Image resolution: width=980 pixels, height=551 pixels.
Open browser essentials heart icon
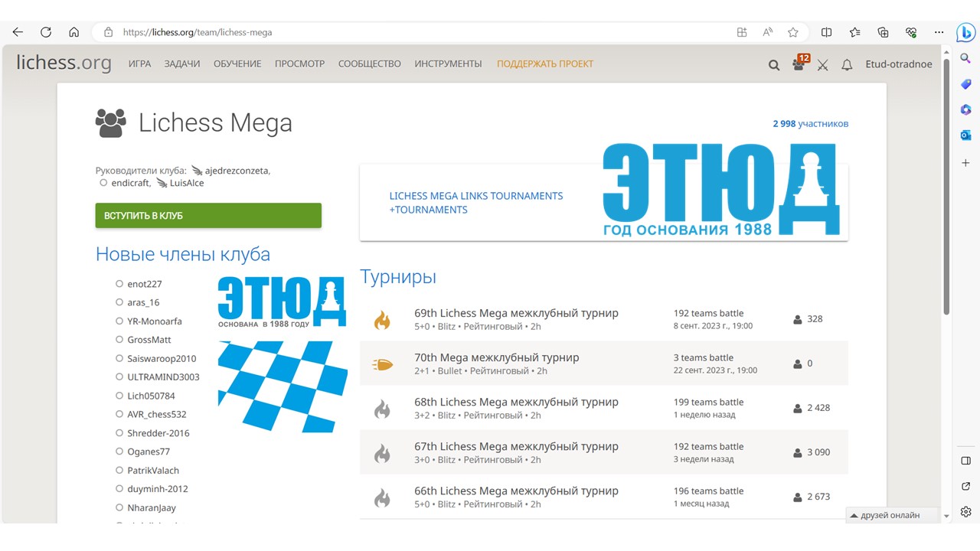(911, 32)
